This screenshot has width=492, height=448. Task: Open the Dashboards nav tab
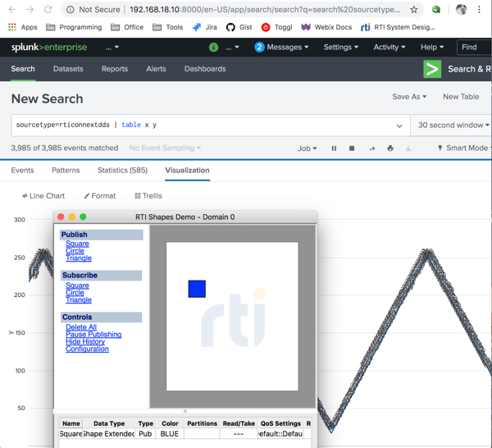(205, 69)
